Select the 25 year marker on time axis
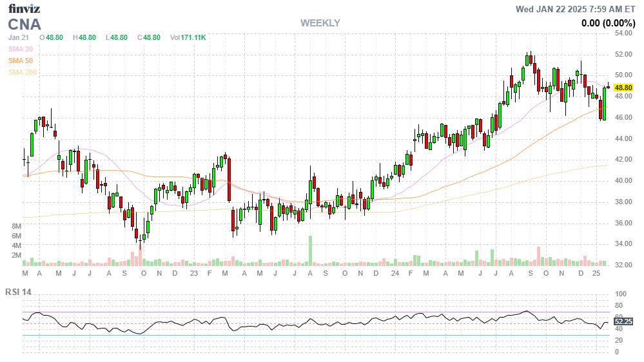The width and height of the screenshot is (644, 362). (x=597, y=274)
